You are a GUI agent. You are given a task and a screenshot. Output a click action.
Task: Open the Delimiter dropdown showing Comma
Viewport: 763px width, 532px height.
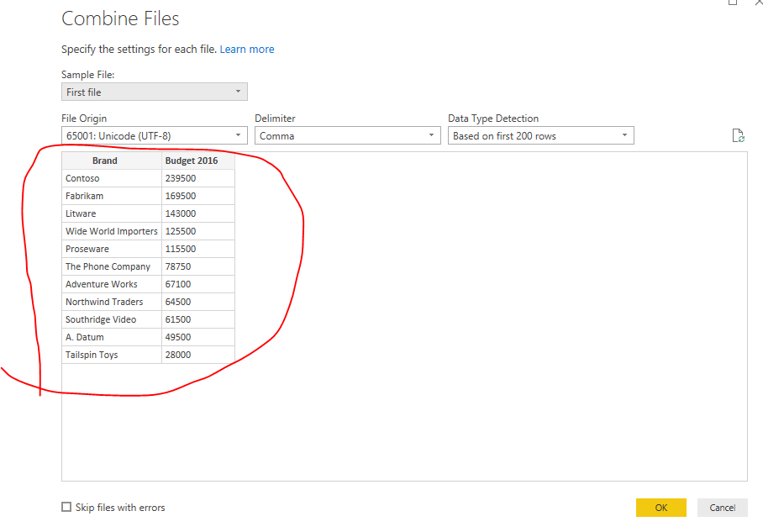point(347,135)
